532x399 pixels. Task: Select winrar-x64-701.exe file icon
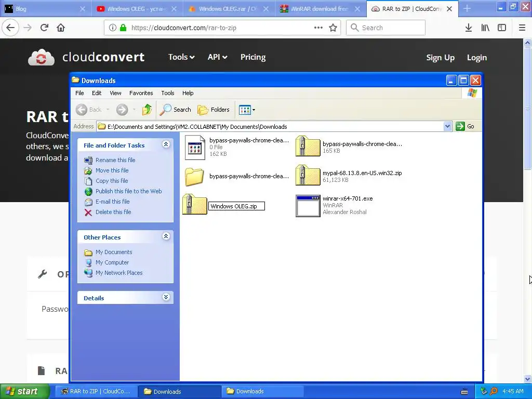pos(308,206)
